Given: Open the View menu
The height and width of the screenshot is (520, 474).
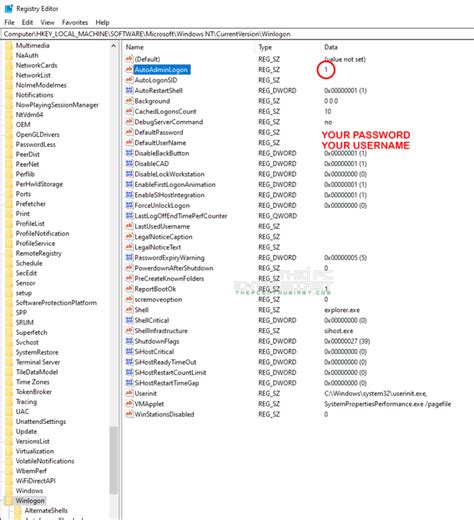Looking at the screenshot, I should [47, 22].
